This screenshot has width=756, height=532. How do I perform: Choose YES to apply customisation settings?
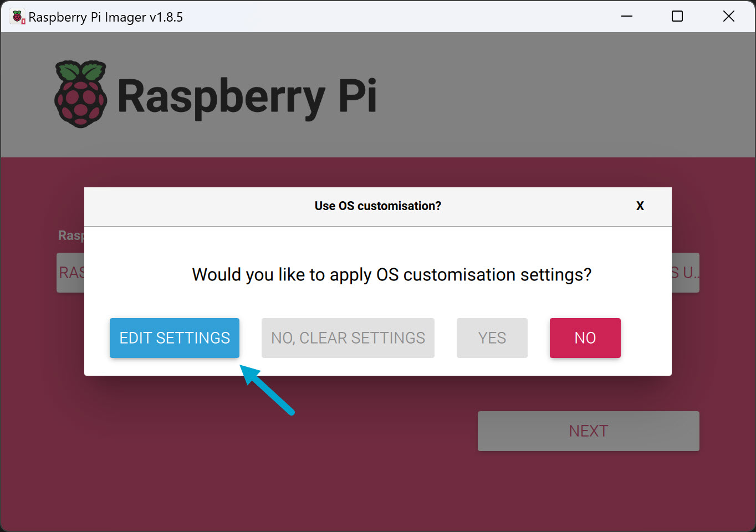click(x=492, y=338)
